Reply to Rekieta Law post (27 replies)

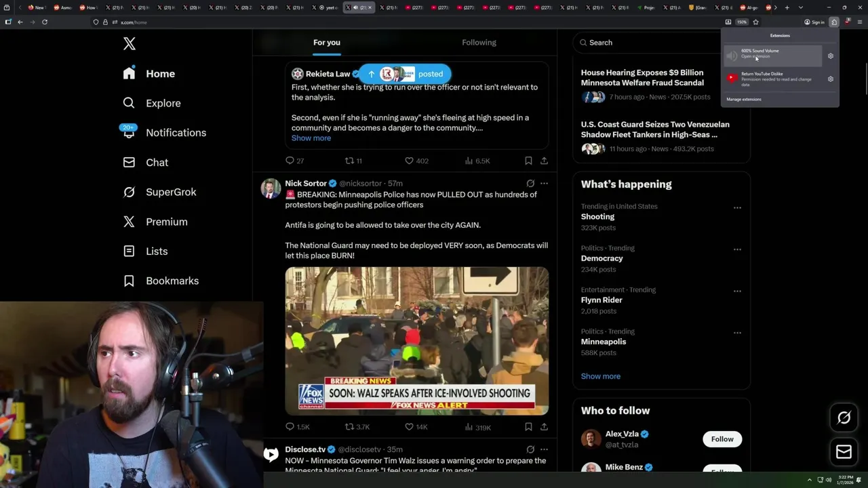click(294, 161)
